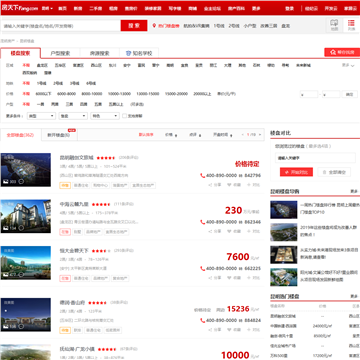The width and height of the screenshot is (360, 360).
Task: Open the city selector in header
Action: point(47,8)
